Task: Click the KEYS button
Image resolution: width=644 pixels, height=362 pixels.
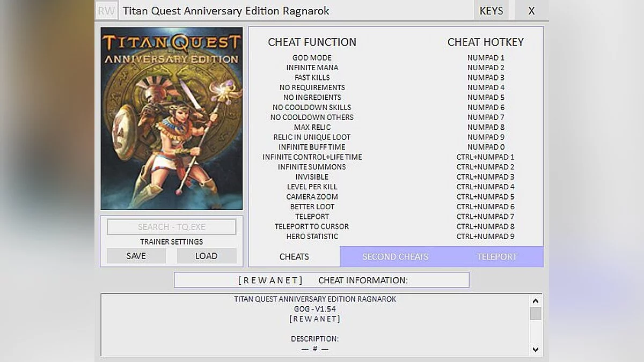Action: (x=491, y=10)
